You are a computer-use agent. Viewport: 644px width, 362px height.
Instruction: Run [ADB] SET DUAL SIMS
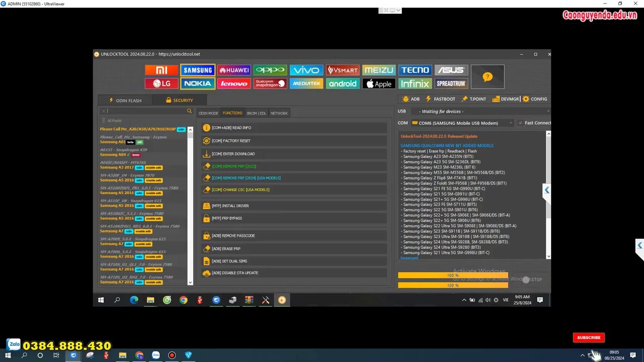[294, 261]
